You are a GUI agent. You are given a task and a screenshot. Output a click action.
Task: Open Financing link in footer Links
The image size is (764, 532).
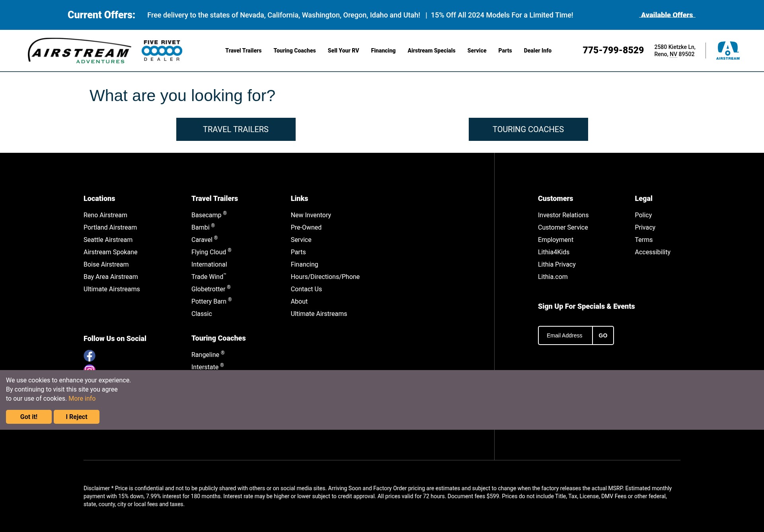[304, 264]
